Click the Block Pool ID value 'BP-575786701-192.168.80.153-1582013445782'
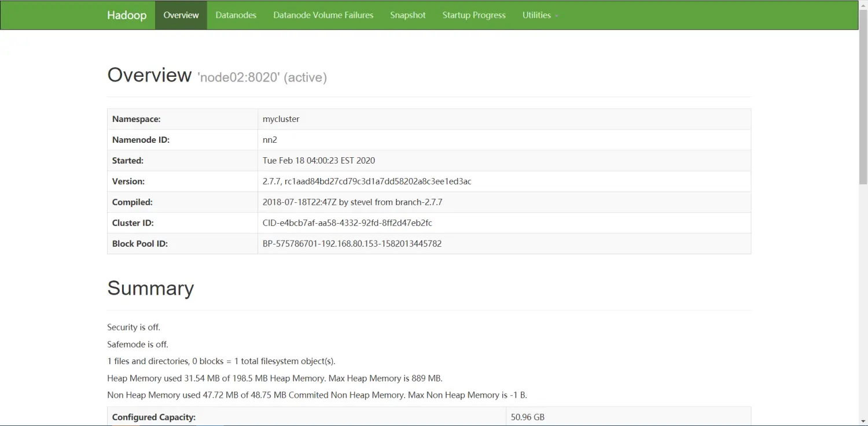The width and height of the screenshot is (868, 426). 352,244
